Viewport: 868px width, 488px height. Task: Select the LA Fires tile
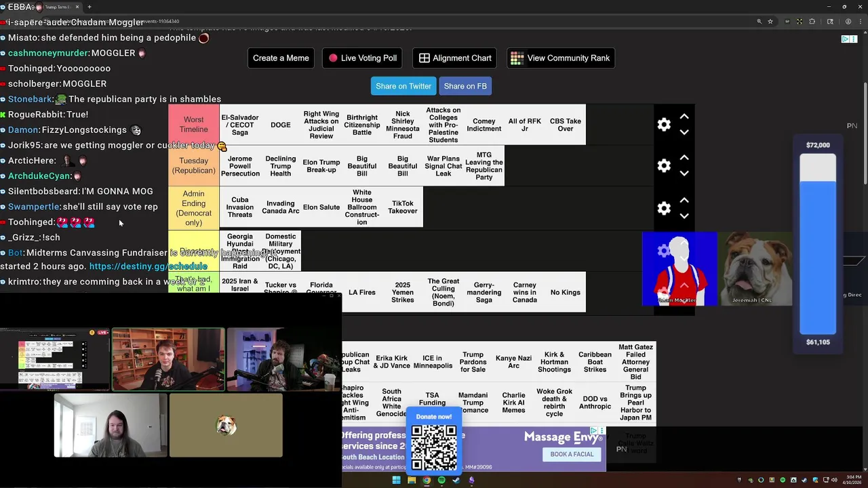point(362,292)
